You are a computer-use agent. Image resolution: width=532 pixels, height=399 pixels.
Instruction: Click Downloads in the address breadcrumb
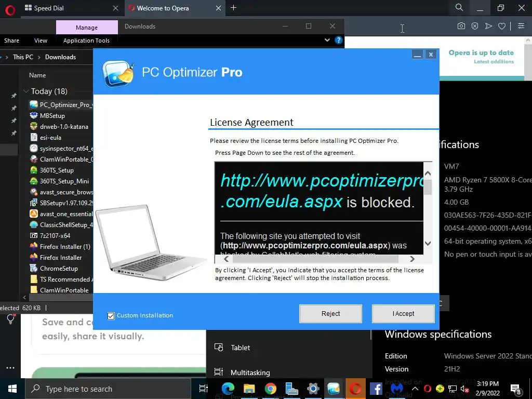pyautogui.click(x=60, y=57)
